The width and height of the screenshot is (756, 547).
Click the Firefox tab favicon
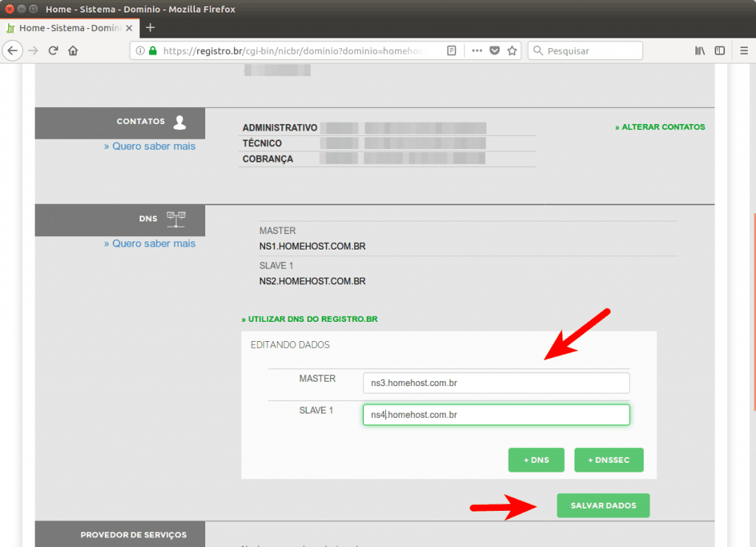10,28
